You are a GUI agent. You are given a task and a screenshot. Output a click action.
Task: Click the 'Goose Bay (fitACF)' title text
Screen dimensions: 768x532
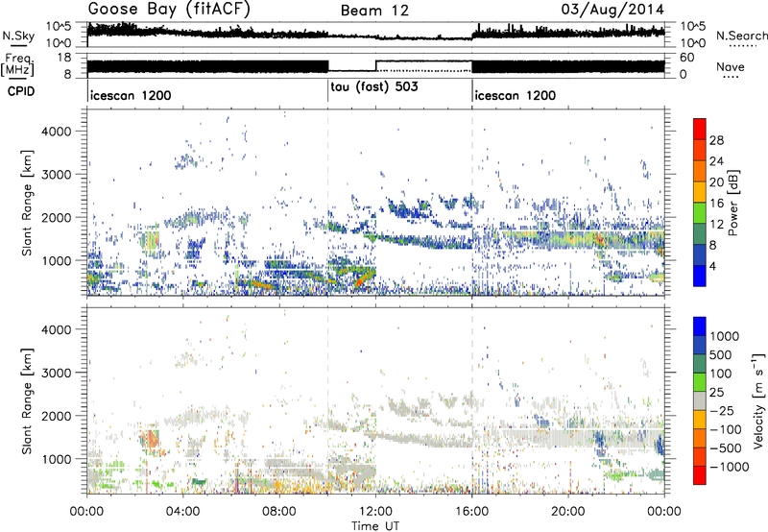(x=169, y=10)
